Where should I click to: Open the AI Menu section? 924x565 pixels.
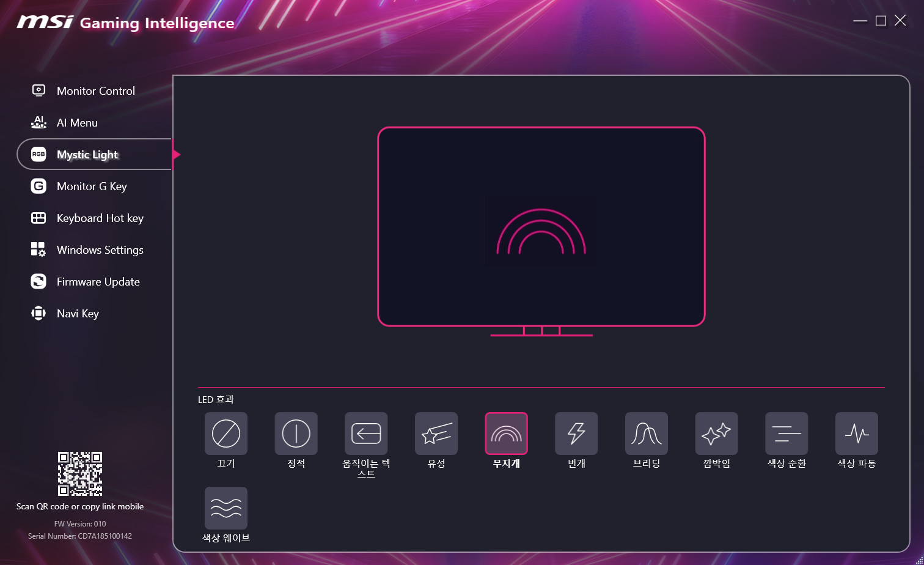(x=77, y=122)
